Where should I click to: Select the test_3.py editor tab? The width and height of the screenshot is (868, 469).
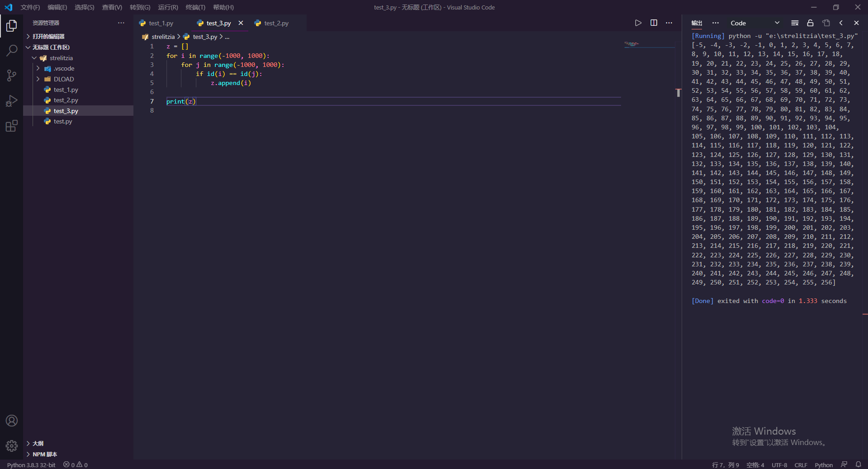coord(218,23)
